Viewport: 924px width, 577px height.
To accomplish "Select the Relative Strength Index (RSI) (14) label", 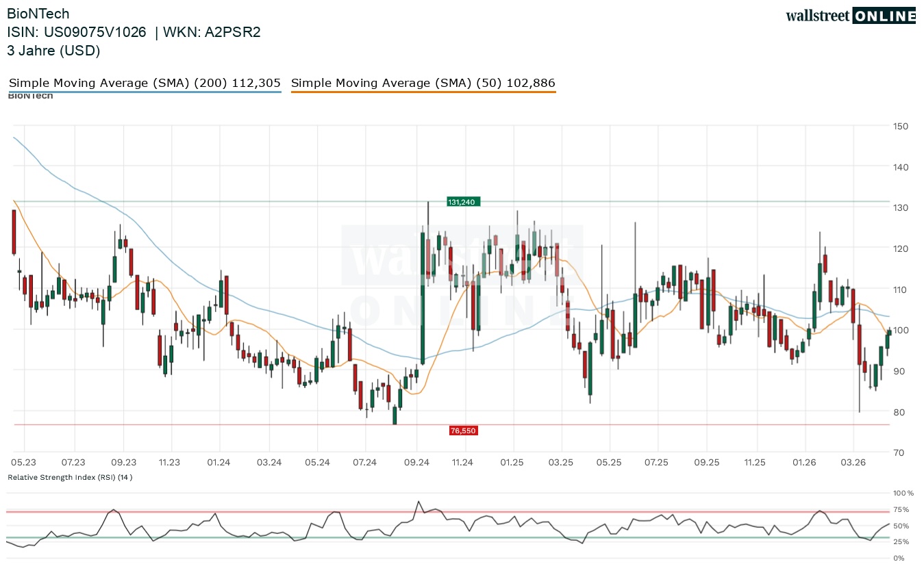I will [70, 477].
